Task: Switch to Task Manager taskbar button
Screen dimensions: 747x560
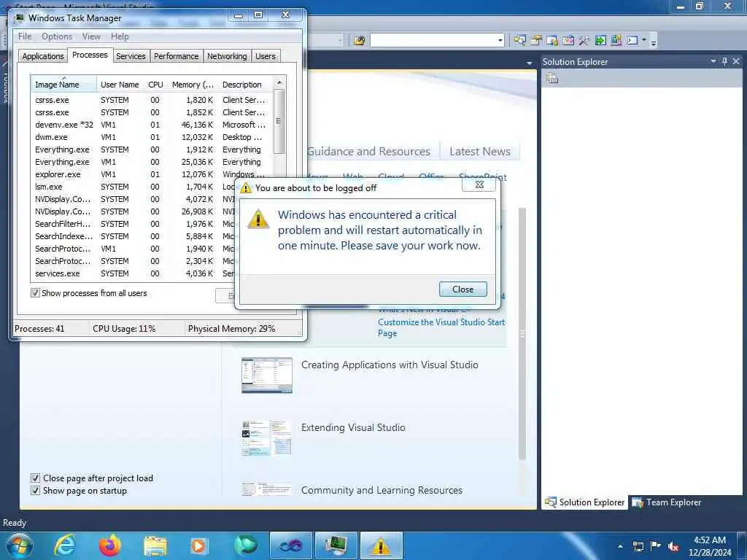Action: click(336, 545)
